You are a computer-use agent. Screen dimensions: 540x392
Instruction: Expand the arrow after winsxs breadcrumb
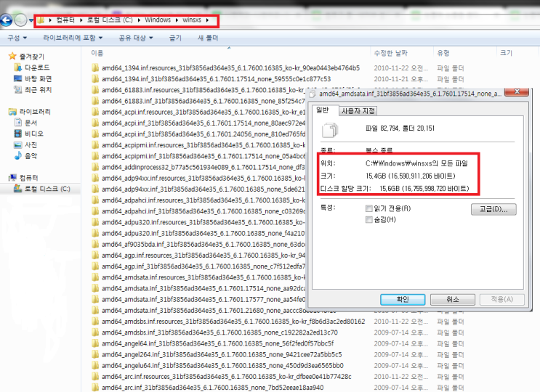(x=207, y=20)
